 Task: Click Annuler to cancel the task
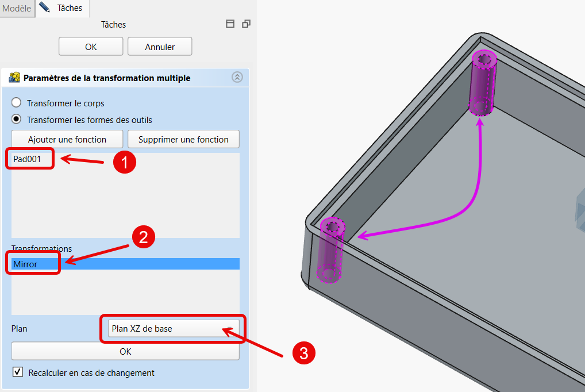[x=160, y=47]
